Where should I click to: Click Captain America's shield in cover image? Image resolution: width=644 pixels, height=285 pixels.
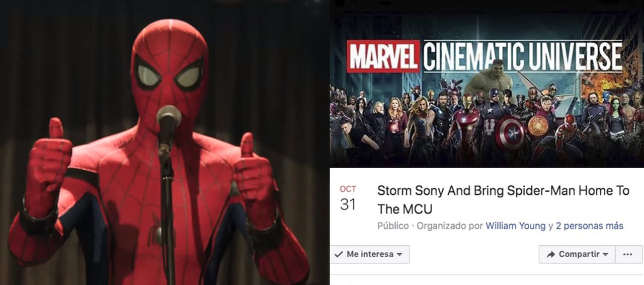pyautogui.click(x=509, y=131)
